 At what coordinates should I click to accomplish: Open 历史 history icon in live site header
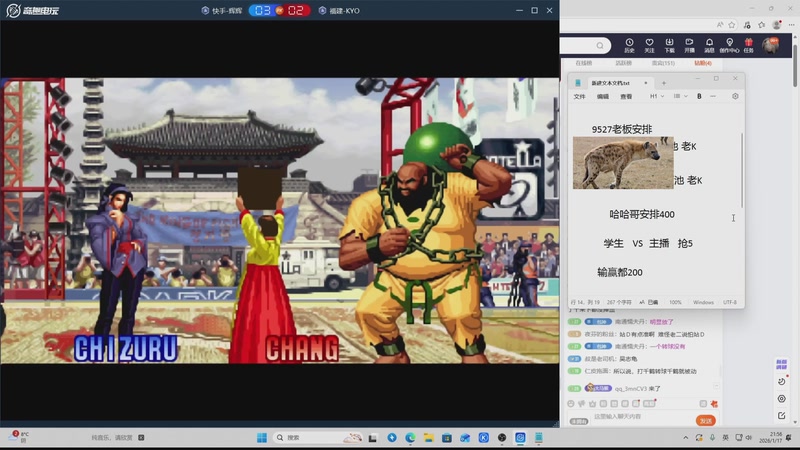[x=629, y=45]
